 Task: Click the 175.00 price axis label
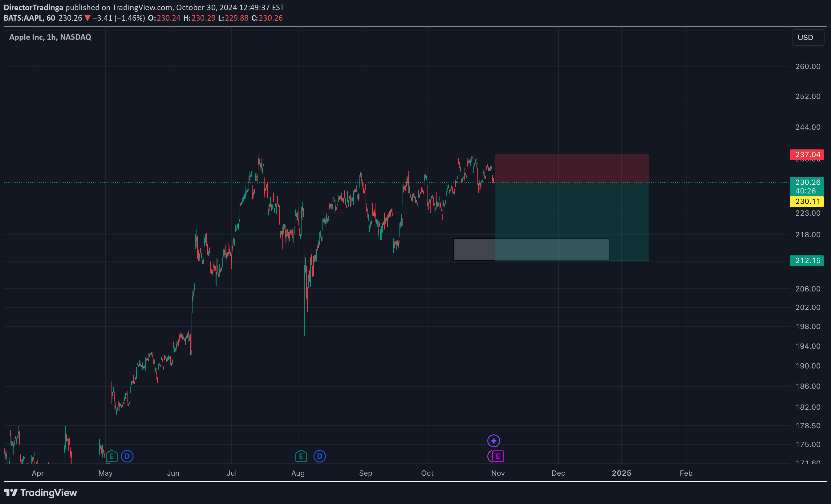[x=808, y=445]
